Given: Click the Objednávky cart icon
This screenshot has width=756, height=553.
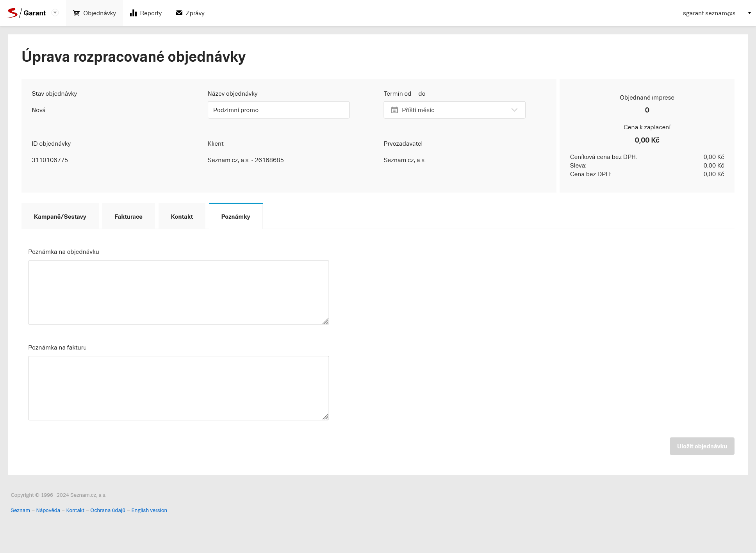Looking at the screenshot, I should [76, 13].
